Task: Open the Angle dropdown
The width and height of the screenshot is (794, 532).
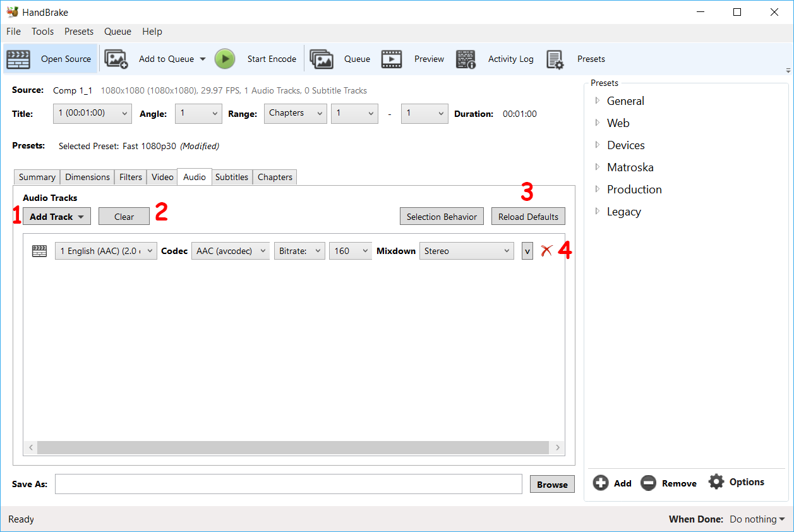Action: (198, 114)
